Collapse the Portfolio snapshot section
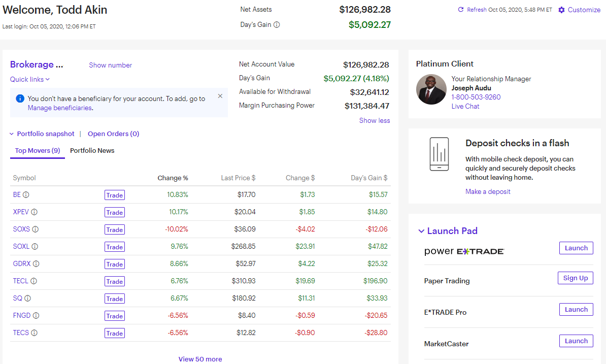This screenshot has width=606, height=364. [12, 134]
